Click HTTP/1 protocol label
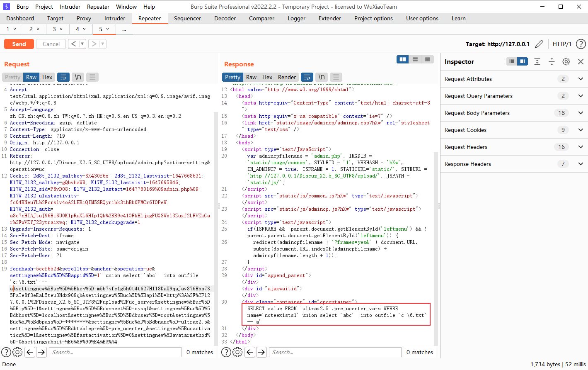This screenshot has width=588, height=370. pyautogui.click(x=562, y=44)
